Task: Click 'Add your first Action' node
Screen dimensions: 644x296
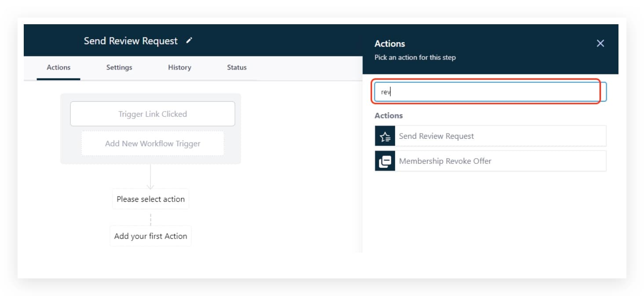Action: pyautogui.click(x=150, y=236)
